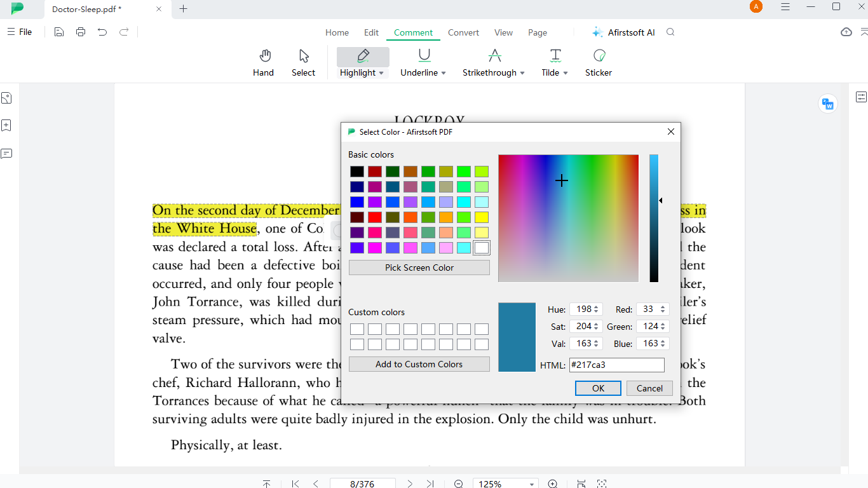Image resolution: width=868 pixels, height=488 pixels.
Task: Click the orange user avatar
Action: pyautogui.click(x=756, y=7)
